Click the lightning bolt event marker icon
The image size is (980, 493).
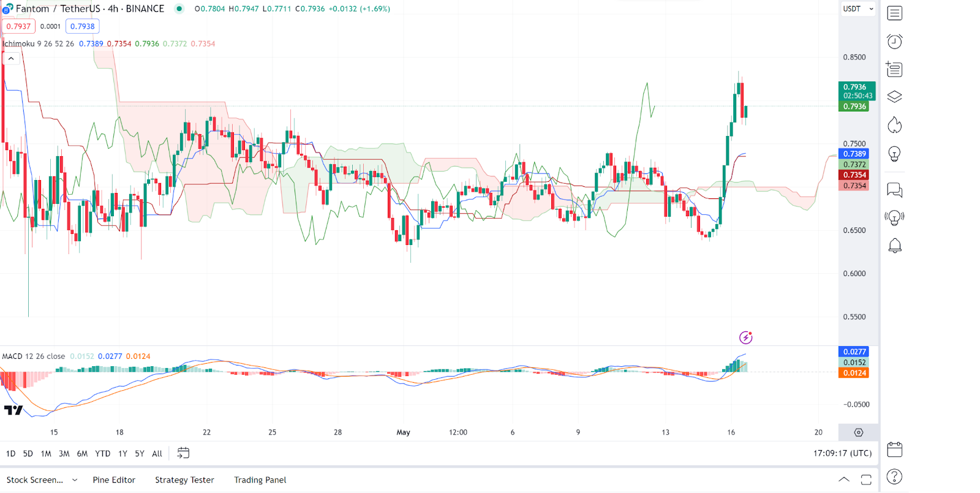pyautogui.click(x=745, y=337)
